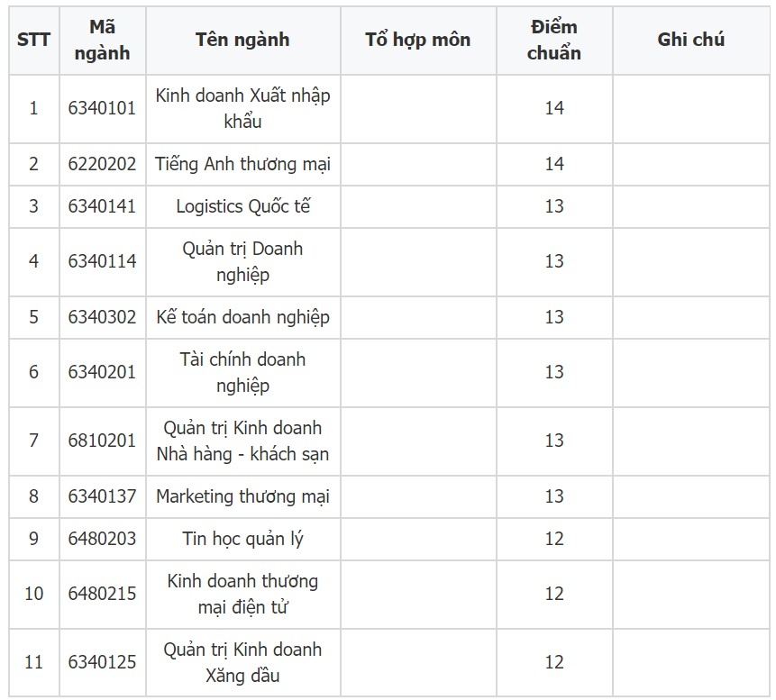Click the "Tin học quản lý" cell
Viewport: 776px width, 700px height.
pos(242,539)
